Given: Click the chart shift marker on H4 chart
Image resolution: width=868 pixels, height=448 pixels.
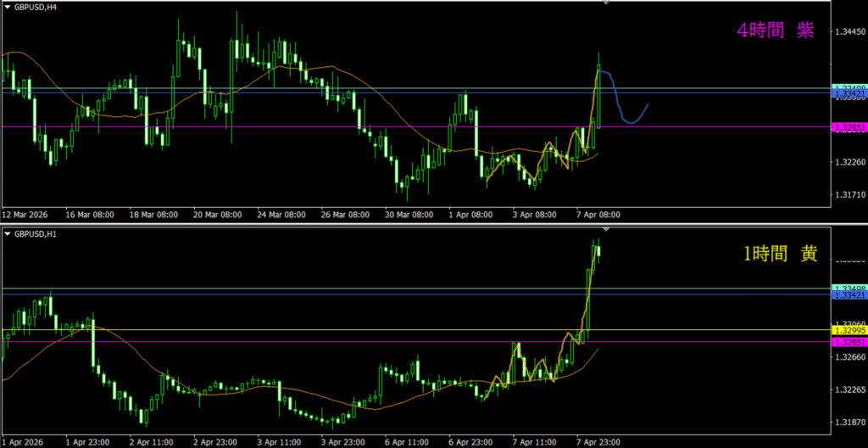Looking at the screenshot, I should tap(604, 3).
